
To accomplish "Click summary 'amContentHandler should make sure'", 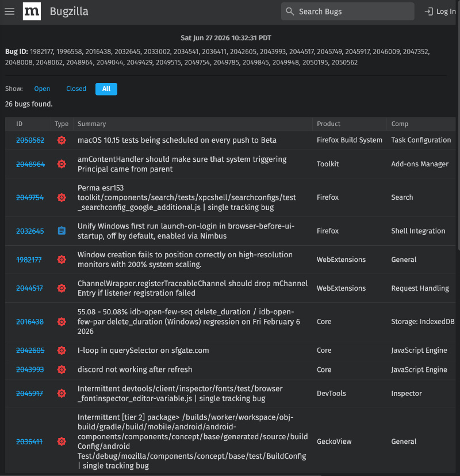I will coord(182,164).
